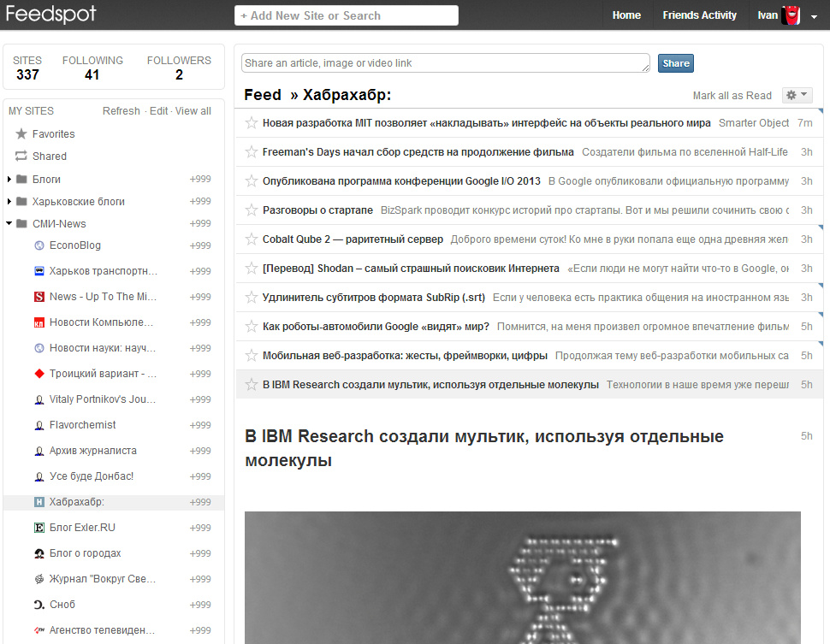Go to Home in top navigation
This screenshot has height=644, width=830.
626,15
